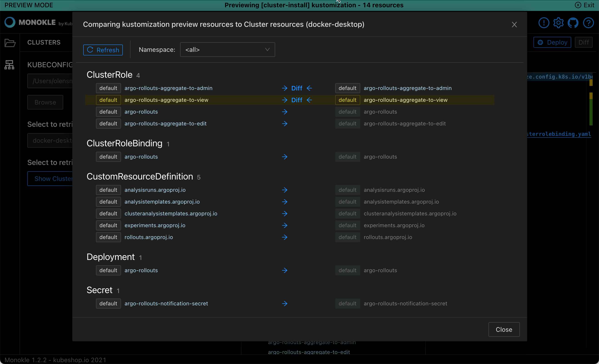This screenshot has width=599, height=364.
Task: Select local argo-rollouts-aggregate-to-view resource
Action: point(166,100)
